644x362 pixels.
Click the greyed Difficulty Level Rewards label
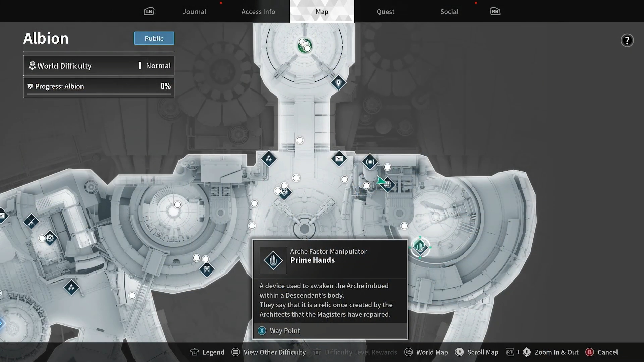[361, 352]
